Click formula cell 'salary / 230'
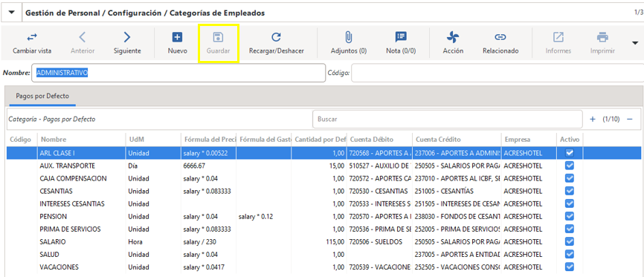Viewport: 644px width, 277px height. (x=199, y=241)
